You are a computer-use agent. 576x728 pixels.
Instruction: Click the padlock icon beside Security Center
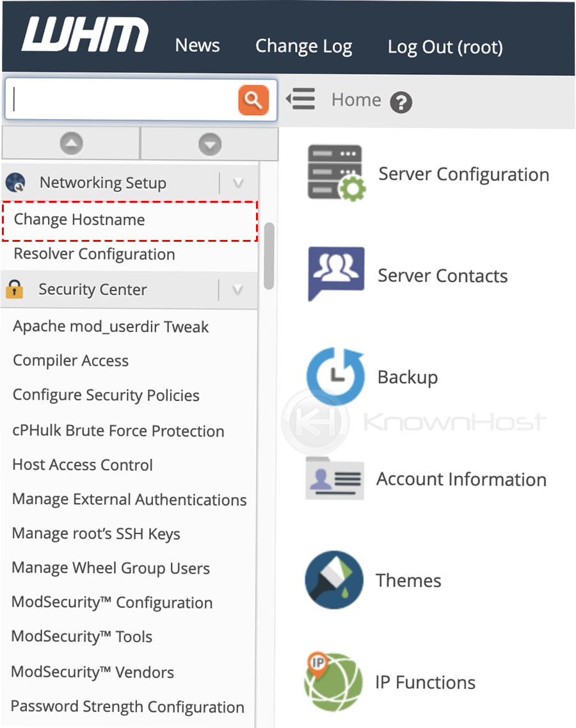click(x=17, y=289)
